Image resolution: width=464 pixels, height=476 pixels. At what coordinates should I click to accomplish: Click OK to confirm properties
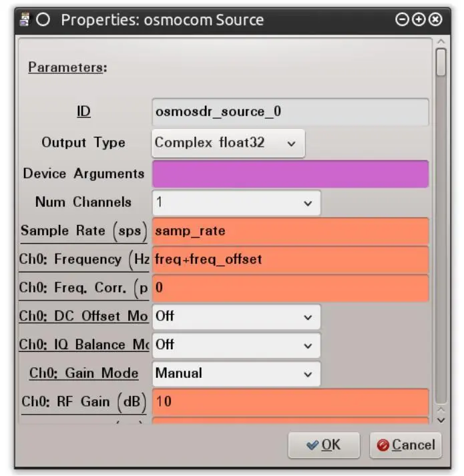pyautogui.click(x=324, y=445)
